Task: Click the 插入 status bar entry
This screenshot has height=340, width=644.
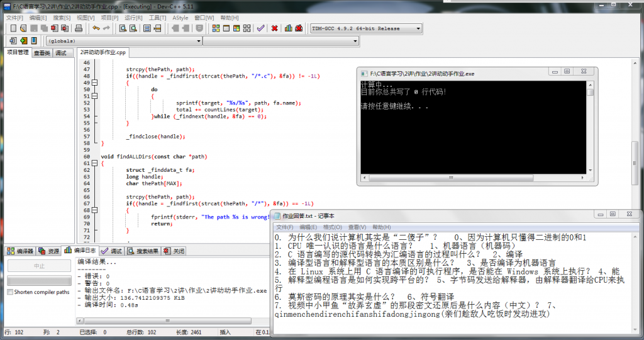Action: tap(225, 332)
